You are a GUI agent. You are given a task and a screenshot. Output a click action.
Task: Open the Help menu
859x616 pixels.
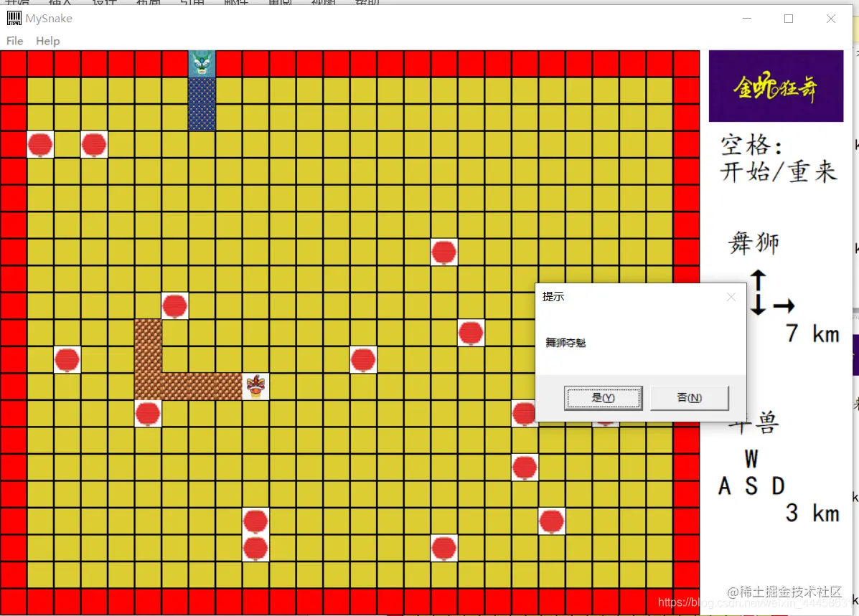click(47, 41)
